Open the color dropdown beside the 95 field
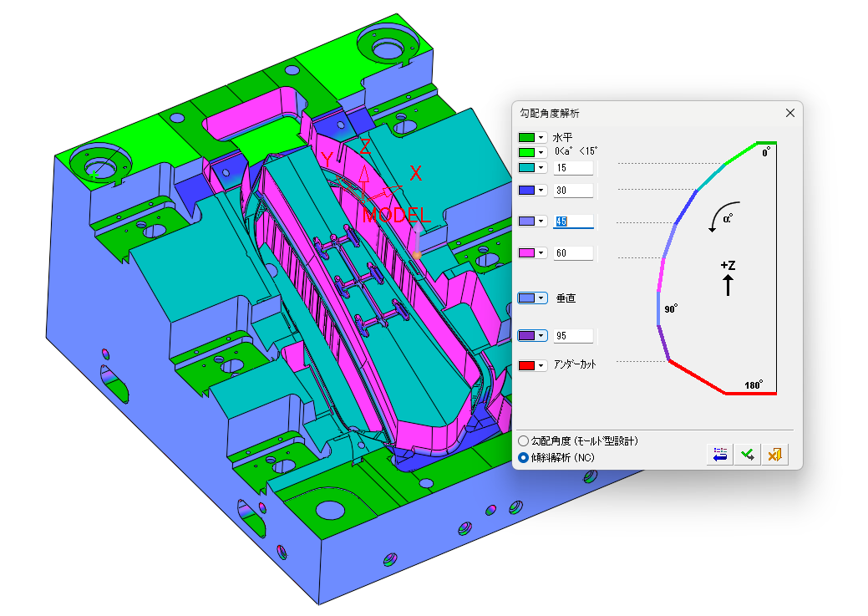The height and width of the screenshot is (616, 868). pyautogui.click(x=541, y=335)
